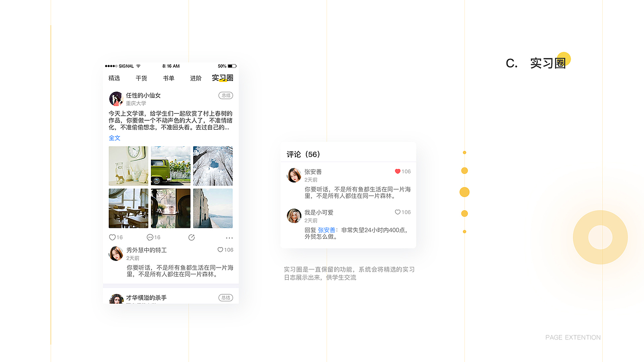Open comments via the bubble icon showing 16
The width and height of the screenshot is (644, 362).
[150, 237]
